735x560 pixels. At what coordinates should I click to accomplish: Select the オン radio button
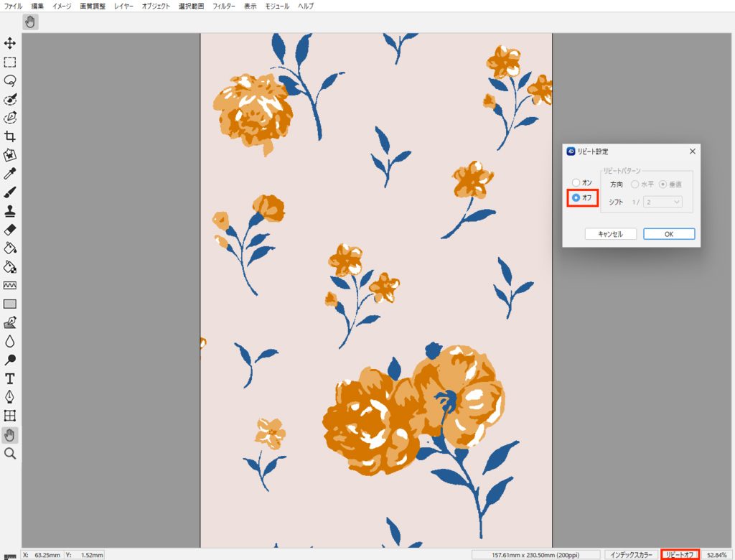point(576,182)
